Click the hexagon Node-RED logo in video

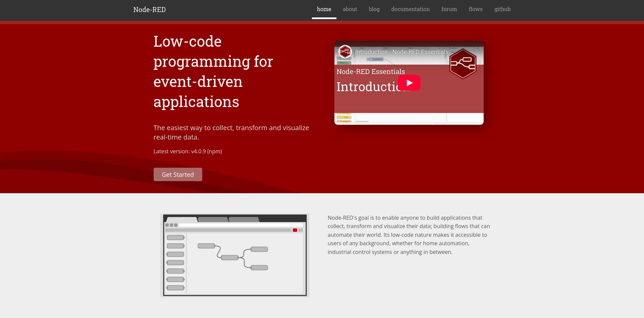click(463, 64)
